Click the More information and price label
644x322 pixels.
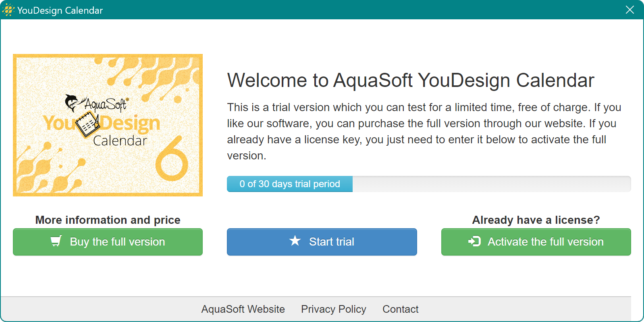[108, 220]
